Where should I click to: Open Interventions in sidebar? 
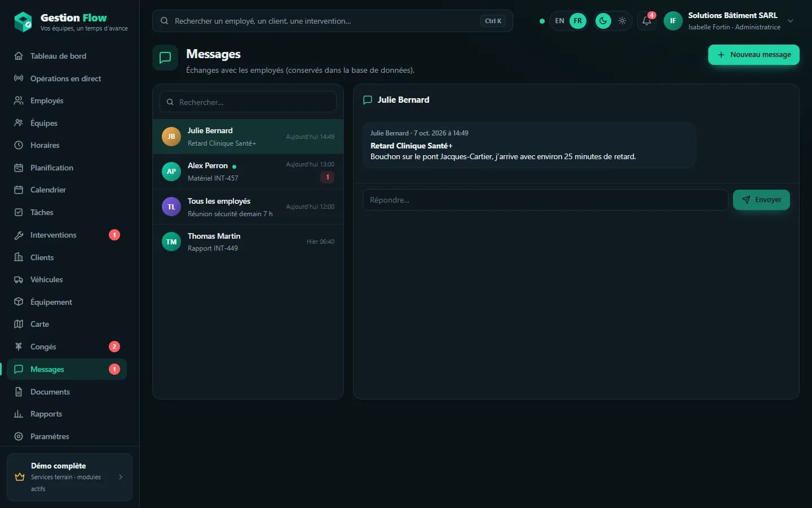click(x=67, y=235)
